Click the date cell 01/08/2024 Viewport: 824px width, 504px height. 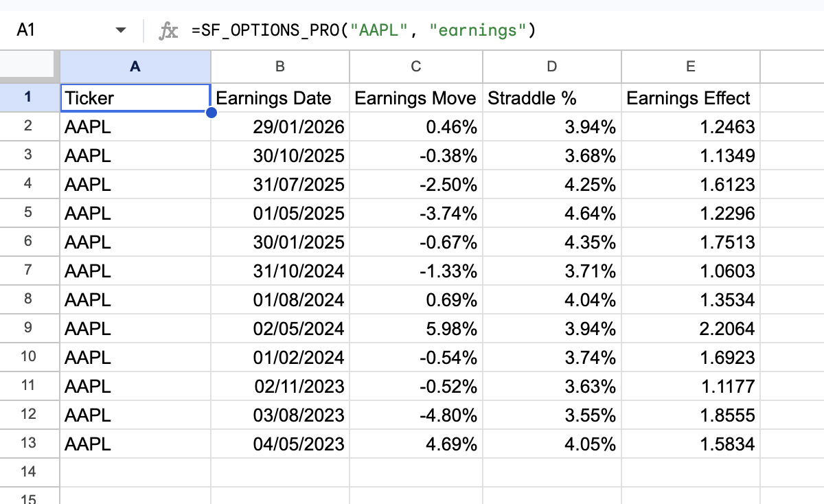pyautogui.click(x=280, y=299)
